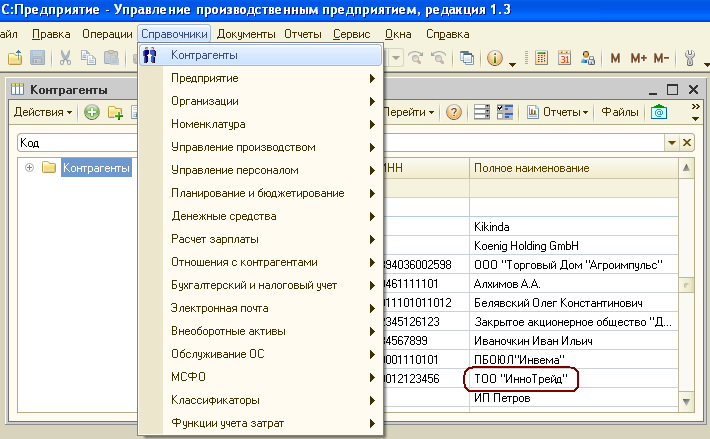Viewport: 710px width, 439px height.
Task: Click the email envelope icon in list toolbar
Action: click(x=660, y=112)
